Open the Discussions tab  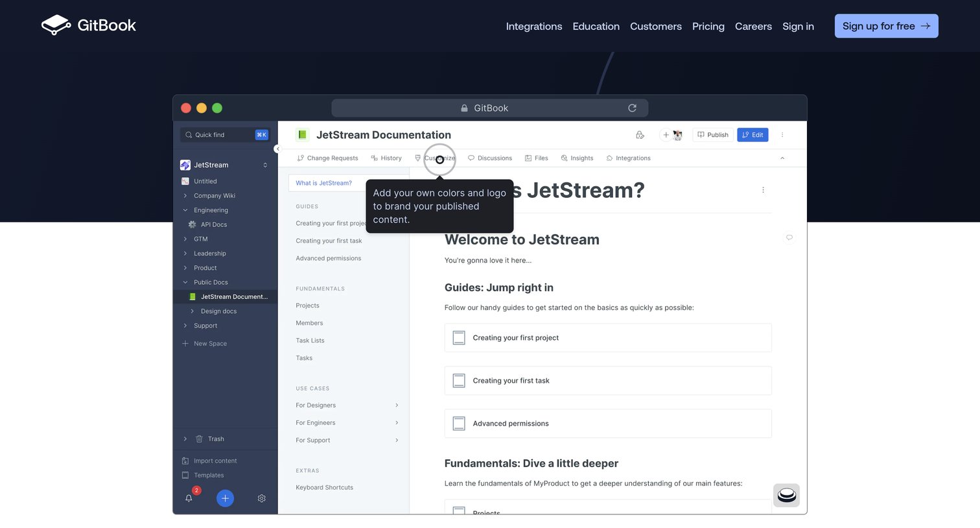[490, 158]
